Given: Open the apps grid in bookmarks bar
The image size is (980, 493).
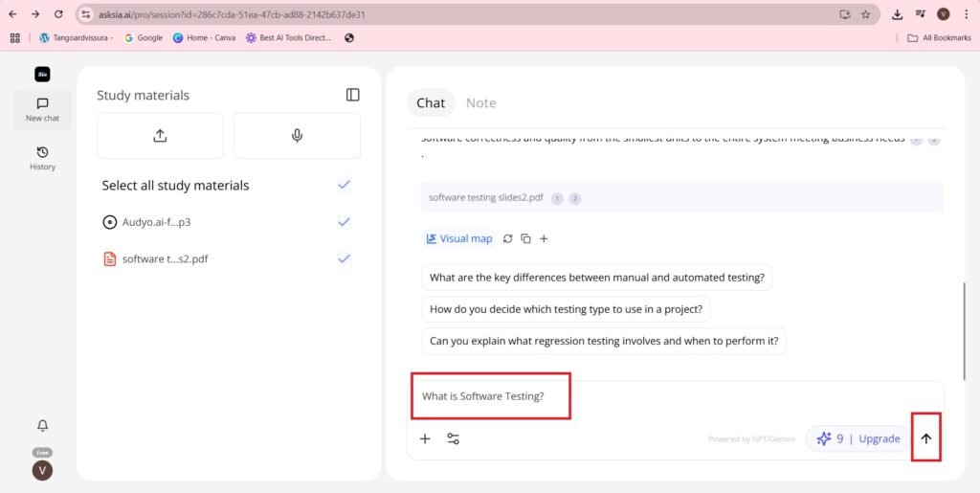Looking at the screenshot, I should coord(15,38).
